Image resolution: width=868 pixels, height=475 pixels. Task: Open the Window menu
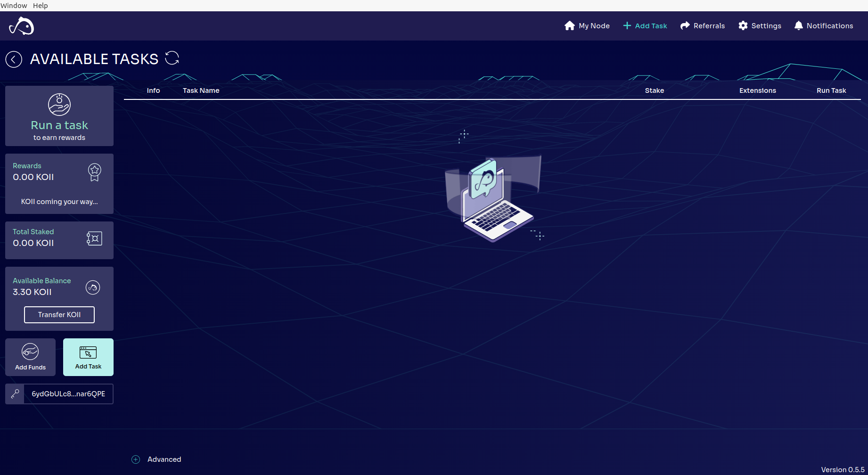(14, 6)
